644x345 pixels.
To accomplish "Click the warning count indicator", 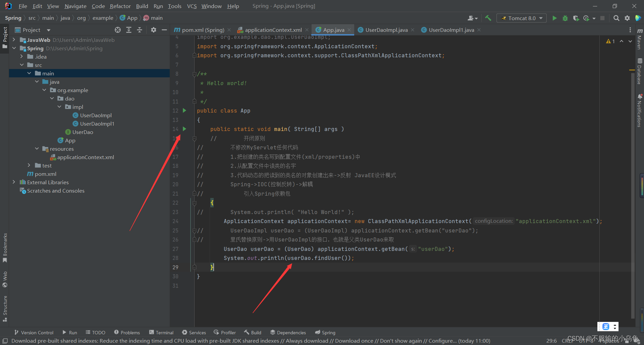I will tap(610, 41).
